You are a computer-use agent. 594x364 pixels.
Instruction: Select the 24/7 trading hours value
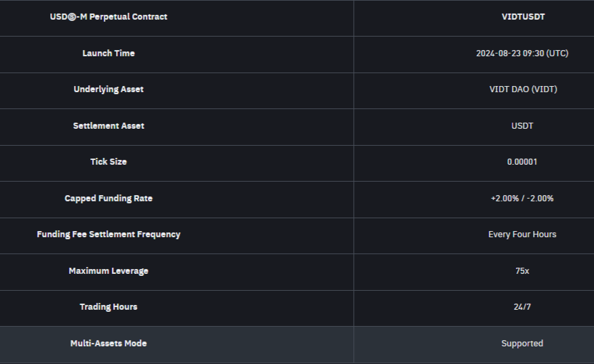point(522,307)
